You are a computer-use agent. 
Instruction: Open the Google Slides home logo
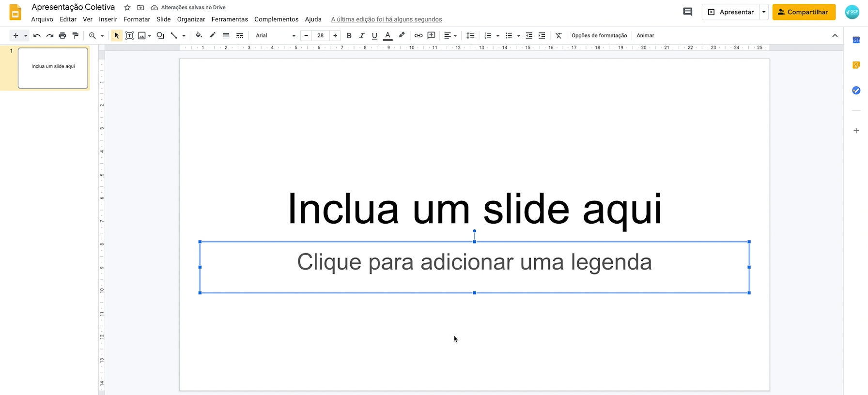click(15, 12)
